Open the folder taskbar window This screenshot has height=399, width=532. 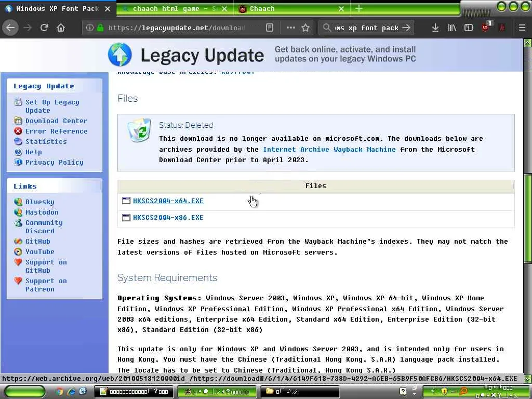click(x=300, y=392)
